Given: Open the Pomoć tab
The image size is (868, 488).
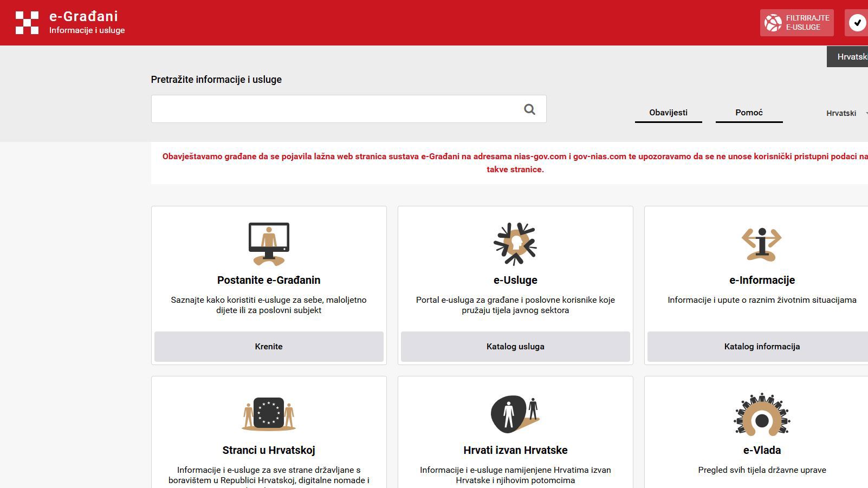Looking at the screenshot, I should click(749, 113).
